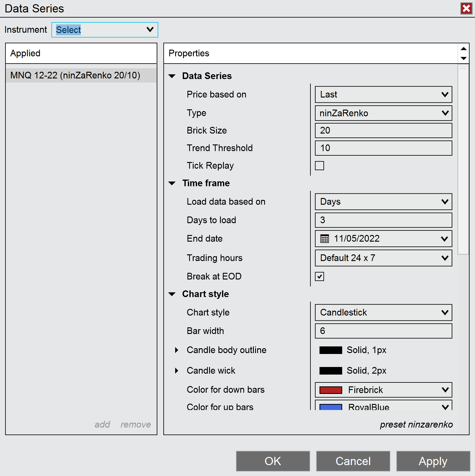Image resolution: width=475 pixels, height=476 pixels.
Task: Collapse the Chart style section
Action: pos(172,294)
